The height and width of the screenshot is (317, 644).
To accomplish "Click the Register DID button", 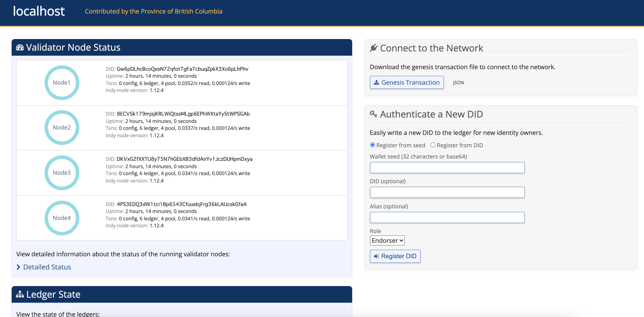I will click(395, 256).
